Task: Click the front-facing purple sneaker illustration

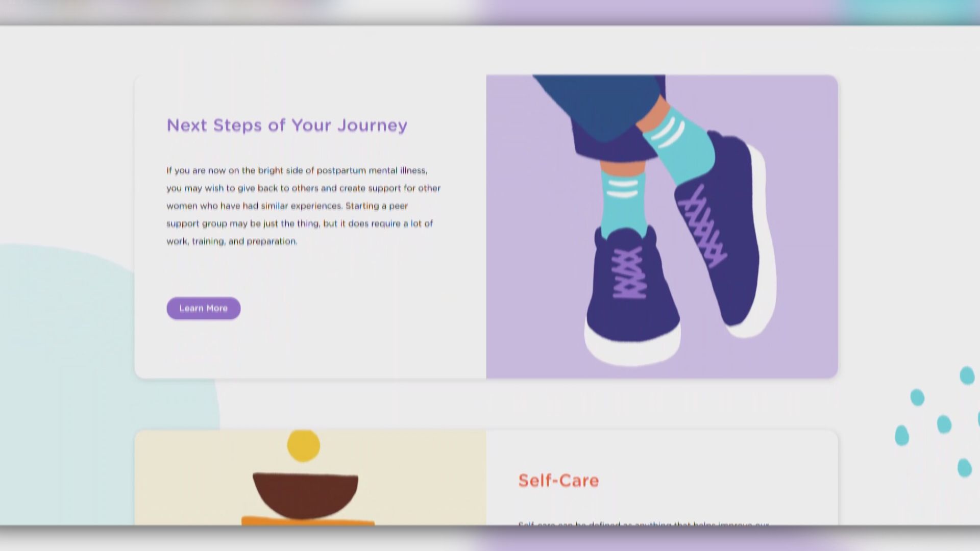Action: pyautogui.click(x=632, y=296)
